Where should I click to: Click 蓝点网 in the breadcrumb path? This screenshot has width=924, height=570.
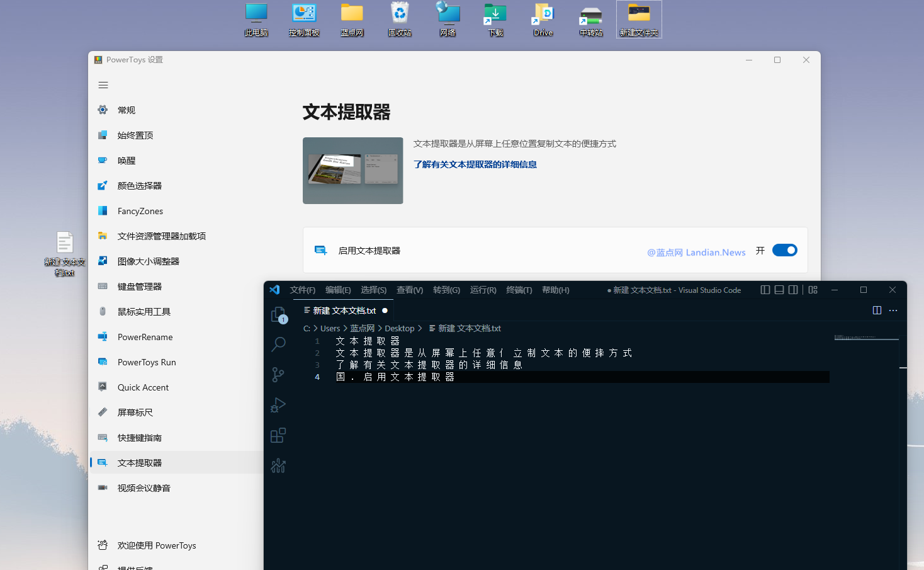tap(363, 328)
